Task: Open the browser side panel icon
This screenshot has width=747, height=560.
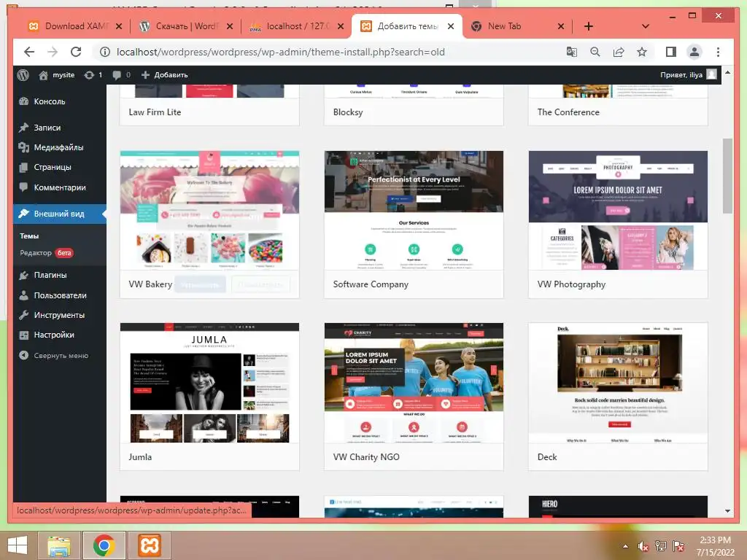Action: 671,52
